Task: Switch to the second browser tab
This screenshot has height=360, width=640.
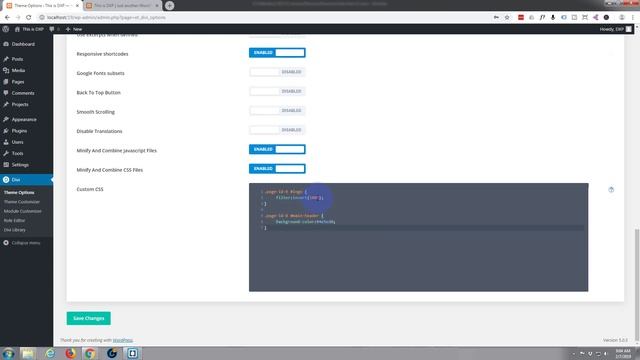Action: point(122,6)
